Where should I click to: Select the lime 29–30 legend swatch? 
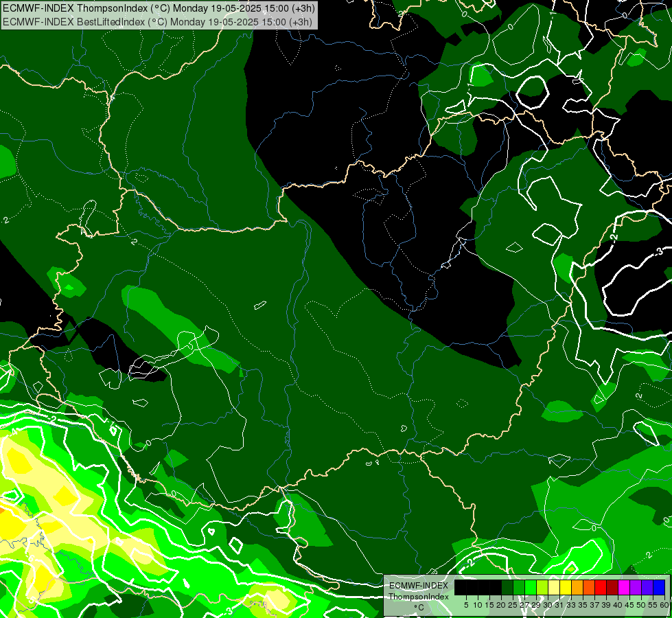[542, 587]
